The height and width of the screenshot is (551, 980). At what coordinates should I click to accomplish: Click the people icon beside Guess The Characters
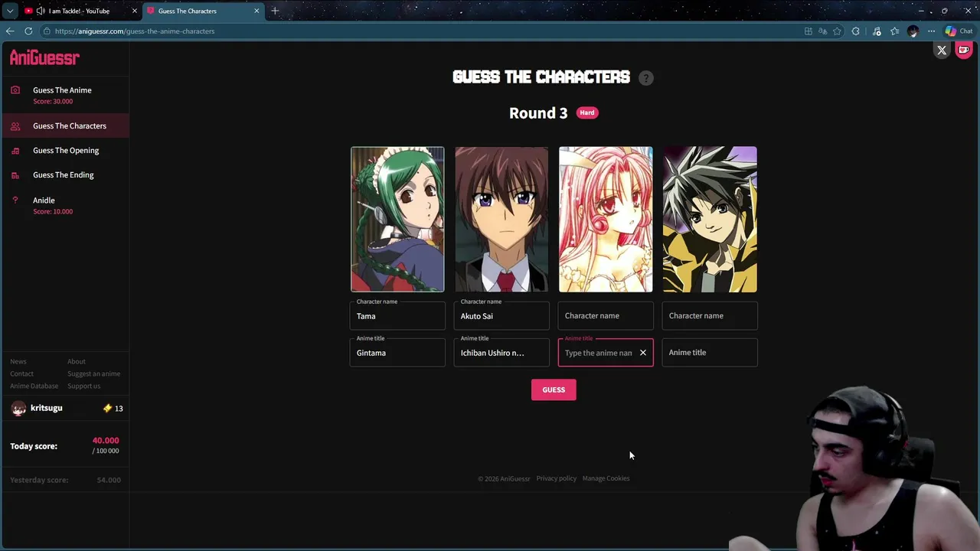15,126
